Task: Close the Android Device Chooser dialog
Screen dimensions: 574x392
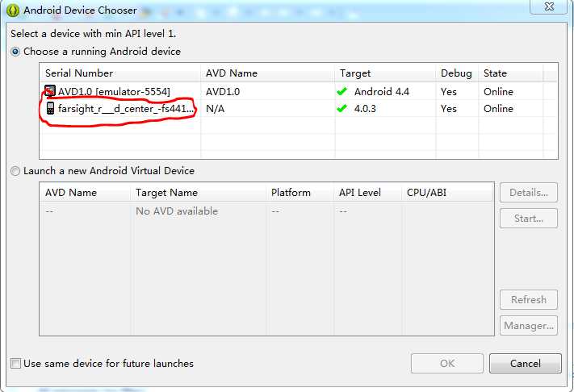Action: point(549,6)
